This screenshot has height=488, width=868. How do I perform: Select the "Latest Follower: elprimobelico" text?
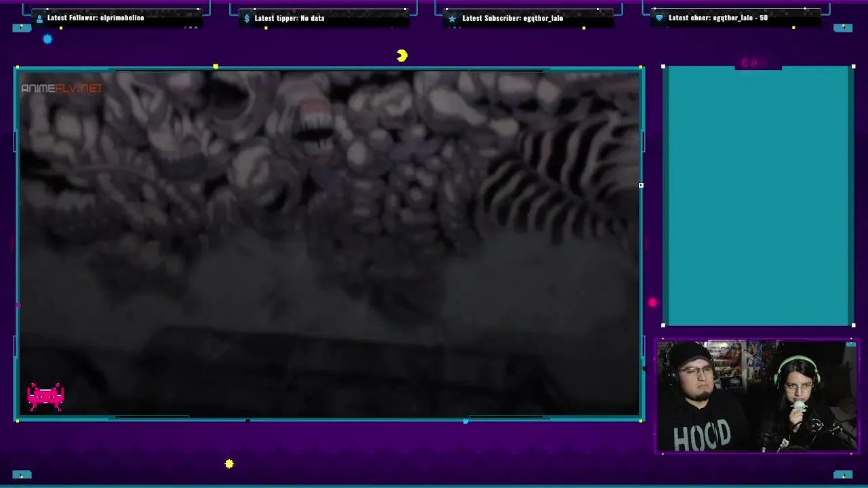coord(96,18)
